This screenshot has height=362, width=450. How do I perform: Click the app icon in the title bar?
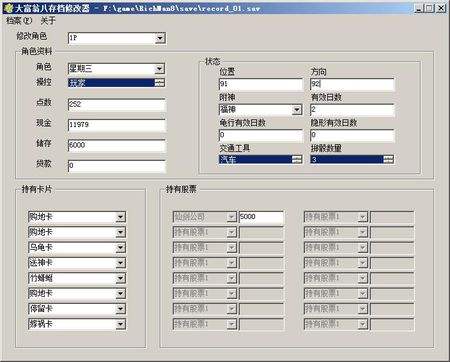[x=9, y=8]
